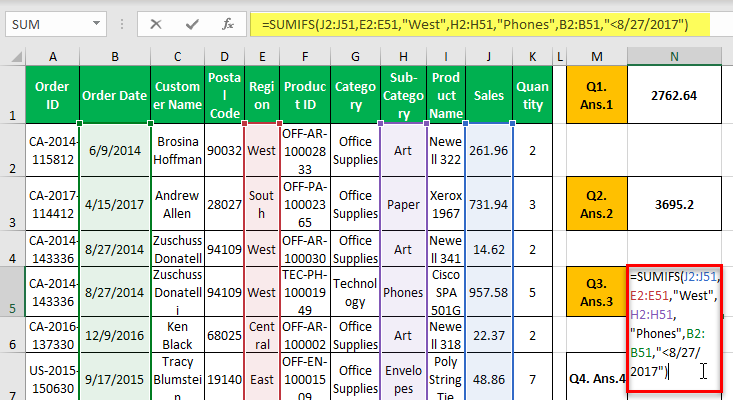Select the Paper sub-category cell
Image resolution: width=736 pixels, height=400 pixels.
click(x=403, y=204)
